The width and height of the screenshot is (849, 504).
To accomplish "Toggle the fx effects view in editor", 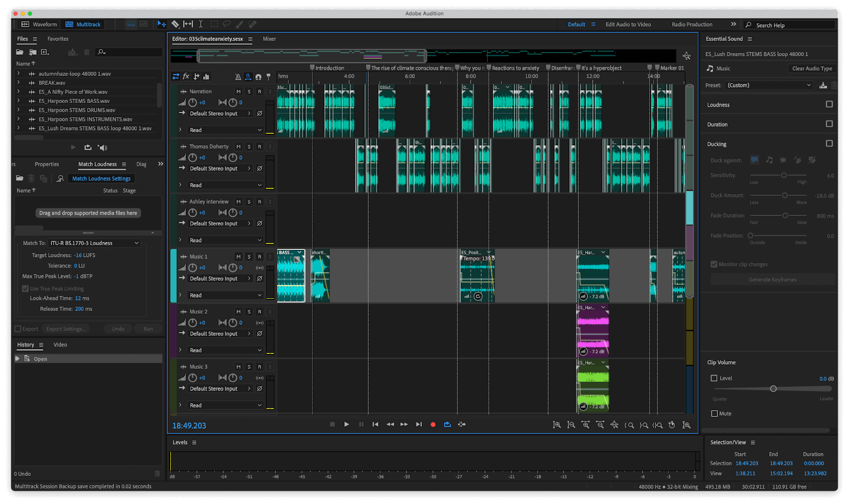I will [x=186, y=76].
